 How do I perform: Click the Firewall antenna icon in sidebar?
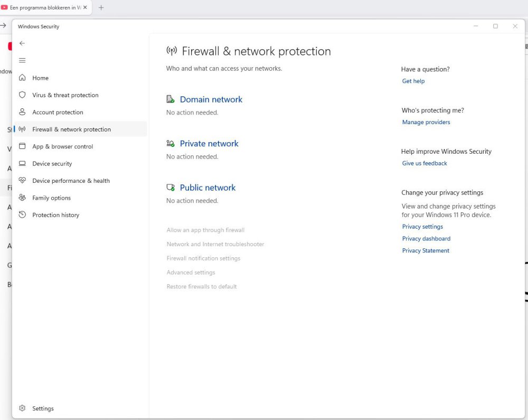pos(22,129)
